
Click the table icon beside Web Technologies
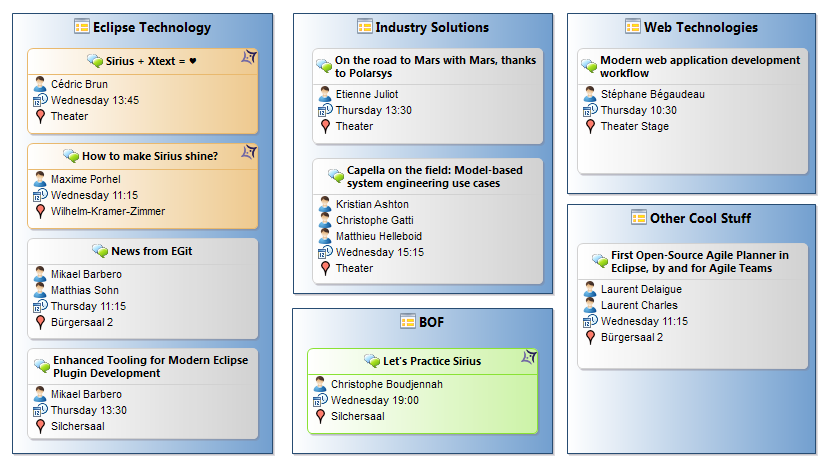coord(632,26)
